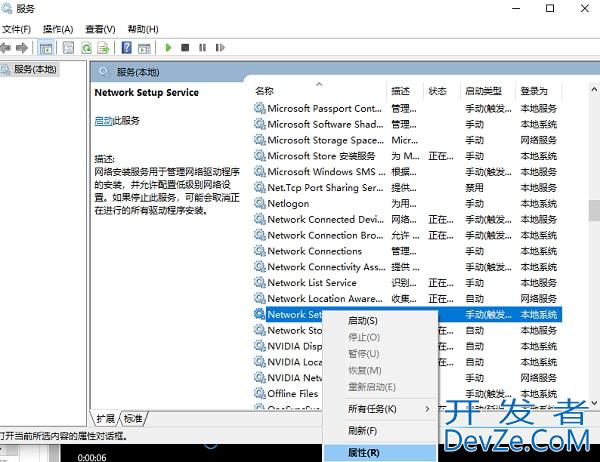Click gear icon of Network Connection Bro... row
Screen dimensions: 600x462
tap(260, 235)
